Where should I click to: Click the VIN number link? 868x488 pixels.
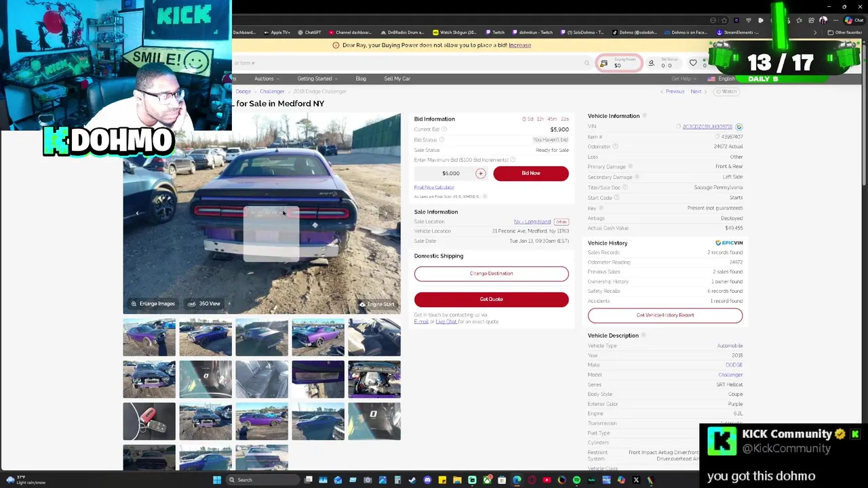[707, 127]
